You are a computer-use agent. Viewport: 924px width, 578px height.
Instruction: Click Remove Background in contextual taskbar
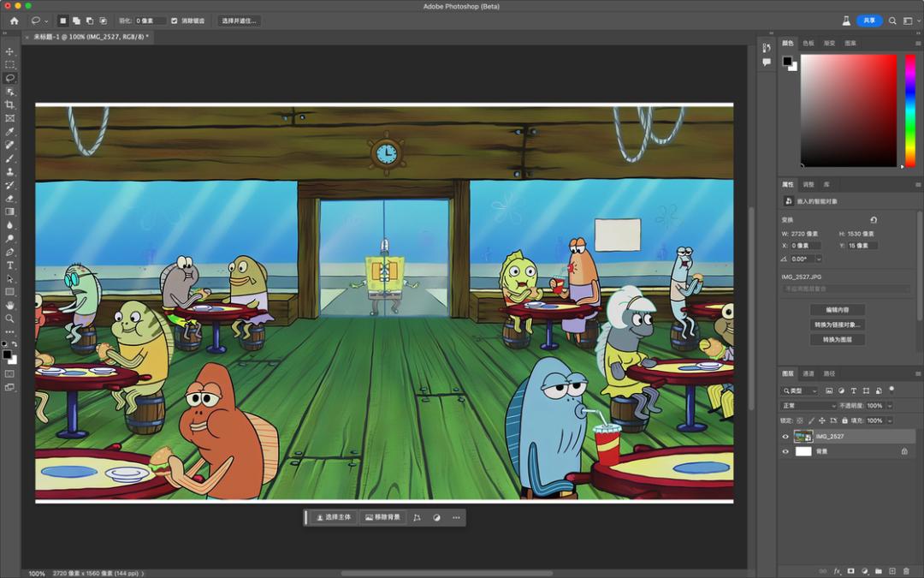[x=382, y=517]
